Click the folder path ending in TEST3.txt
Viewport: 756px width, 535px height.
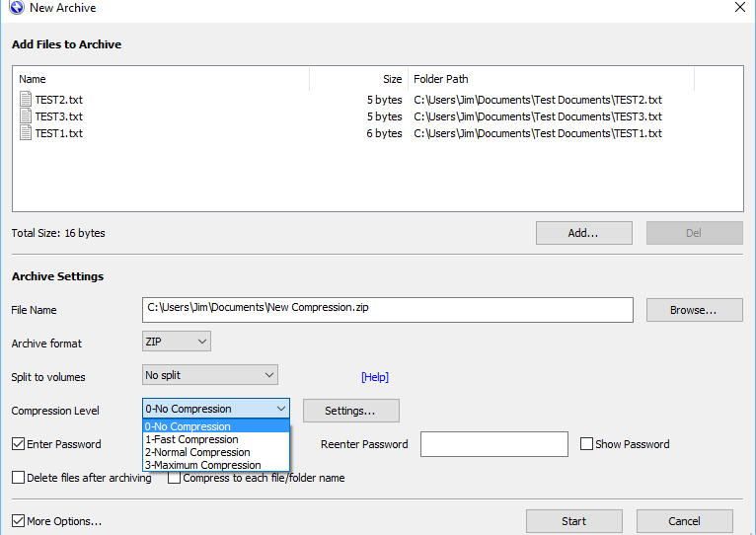[538, 116]
